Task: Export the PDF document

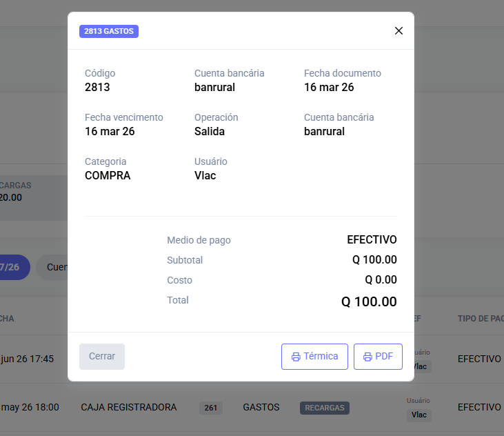Action: click(x=378, y=356)
